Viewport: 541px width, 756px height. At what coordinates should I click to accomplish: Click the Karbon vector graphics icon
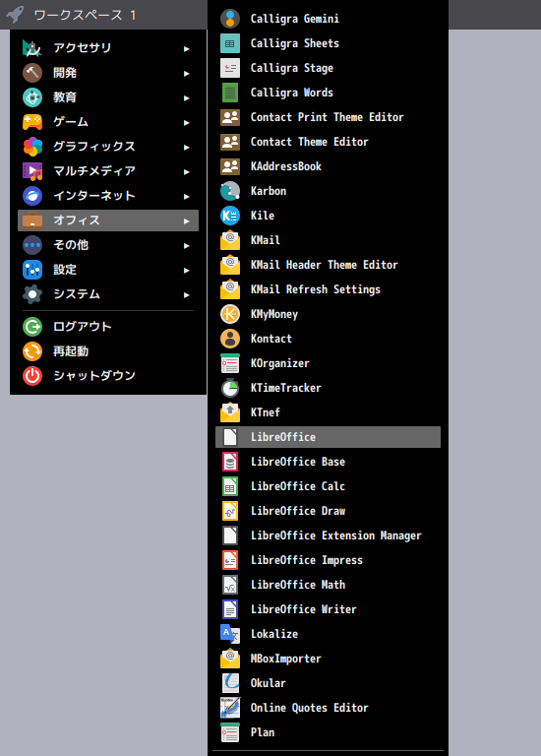point(230,191)
